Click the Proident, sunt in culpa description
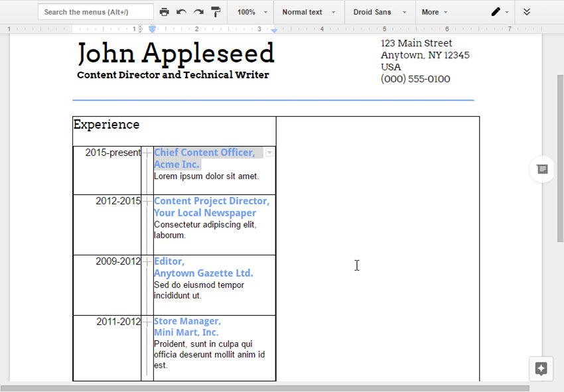Image resolution: width=564 pixels, height=392 pixels. point(209,355)
